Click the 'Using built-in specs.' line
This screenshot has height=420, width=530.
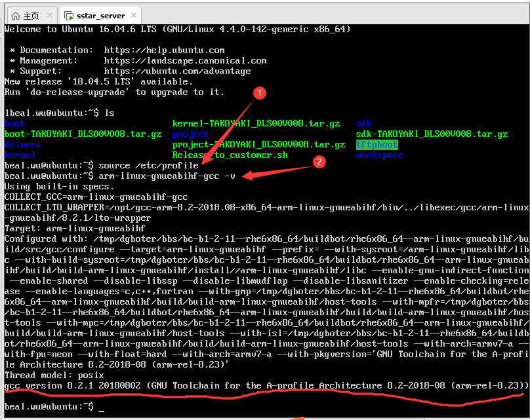59,186
